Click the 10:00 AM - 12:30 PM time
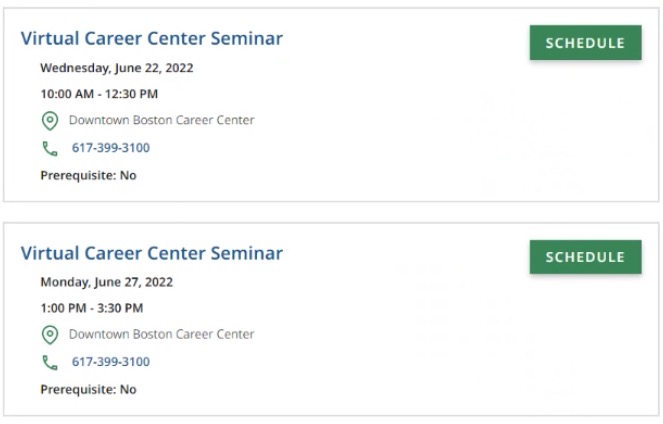The width and height of the screenshot is (663, 424). tap(99, 94)
